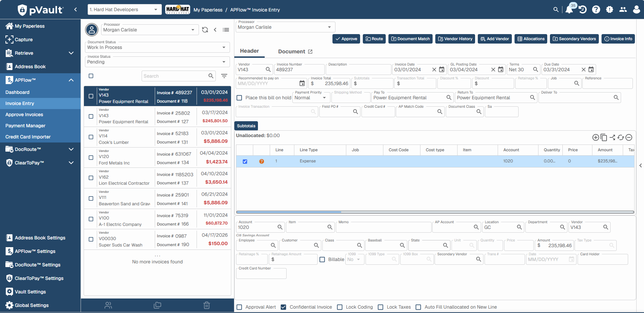644x313 pixels.
Task: Open the invoice list filter options icon
Action: 224,76
